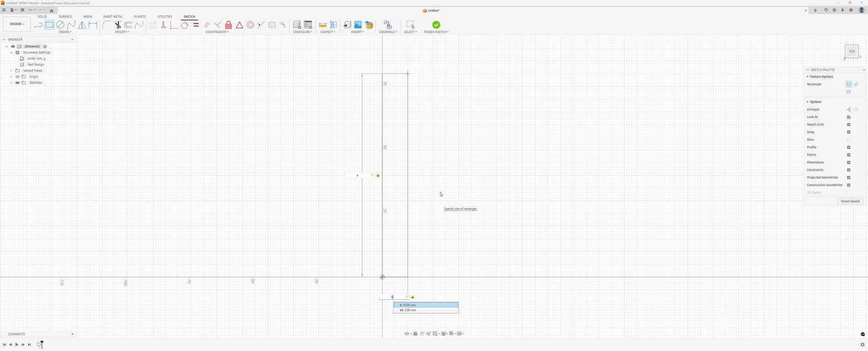The width and height of the screenshot is (868, 351).
Task: Choose Center Rectangle in Feature Options
Action: [849, 92]
